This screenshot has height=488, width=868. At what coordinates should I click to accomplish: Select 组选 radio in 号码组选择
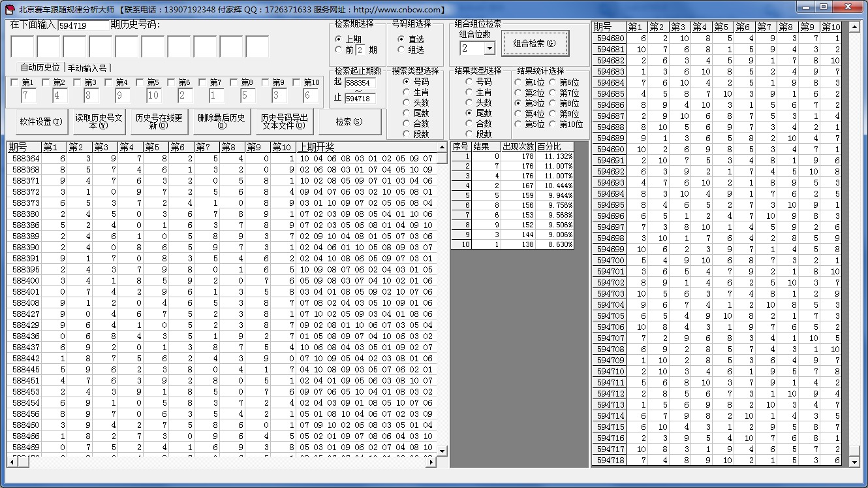pos(401,50)
